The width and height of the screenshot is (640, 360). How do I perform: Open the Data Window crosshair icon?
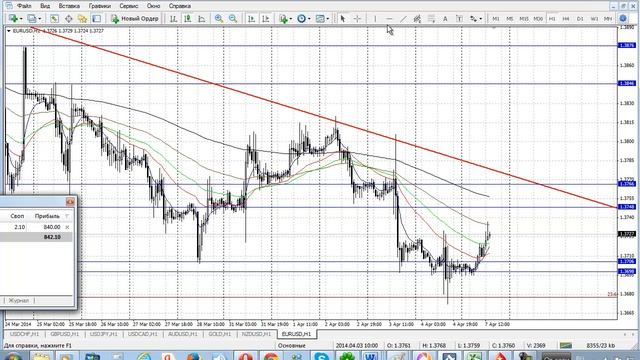[68, 19]
